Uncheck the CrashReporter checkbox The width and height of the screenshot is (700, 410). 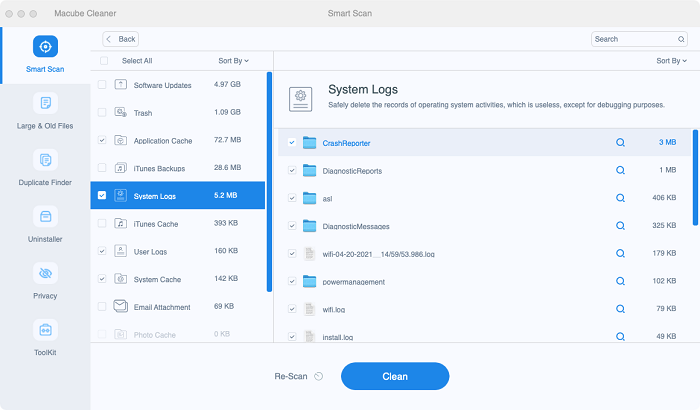point(292,142)
